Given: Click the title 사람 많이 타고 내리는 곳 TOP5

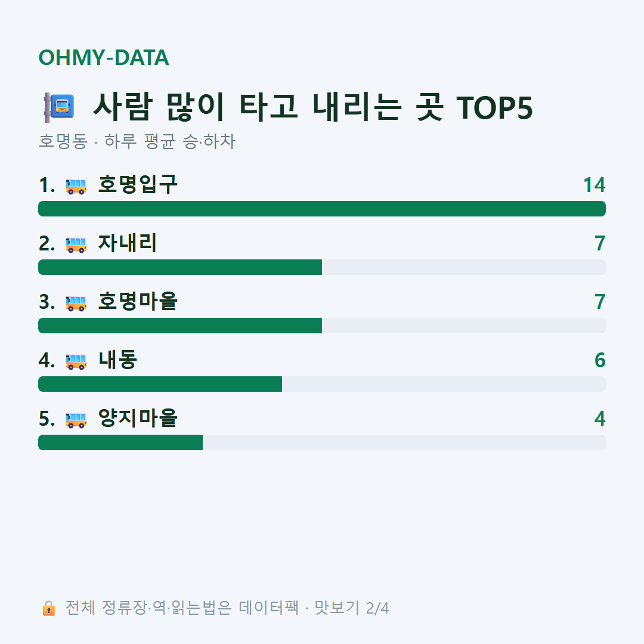Looking at the screenshot, I should tap(313, 107).
